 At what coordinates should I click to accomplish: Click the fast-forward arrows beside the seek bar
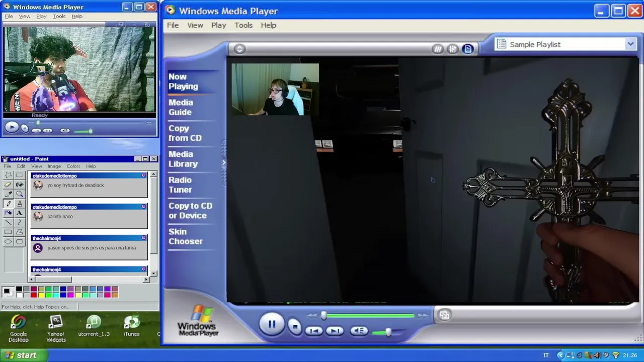[x=423, y=315]
